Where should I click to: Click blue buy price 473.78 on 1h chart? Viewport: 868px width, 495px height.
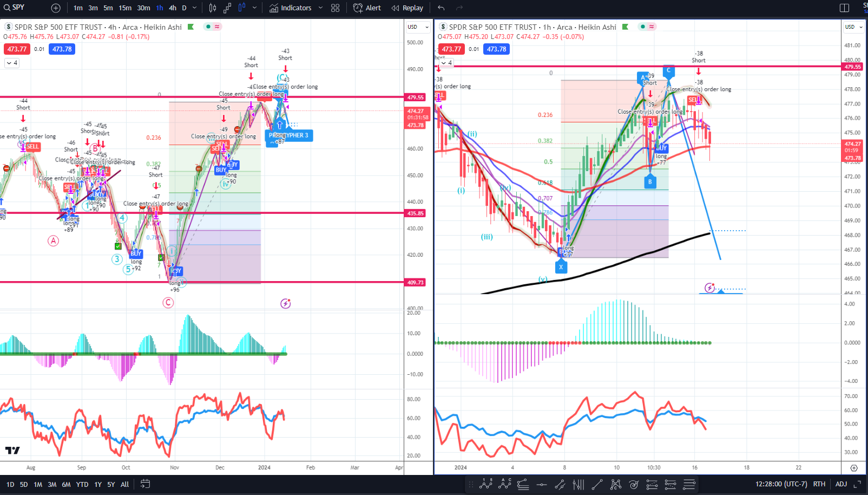(497, 49)
